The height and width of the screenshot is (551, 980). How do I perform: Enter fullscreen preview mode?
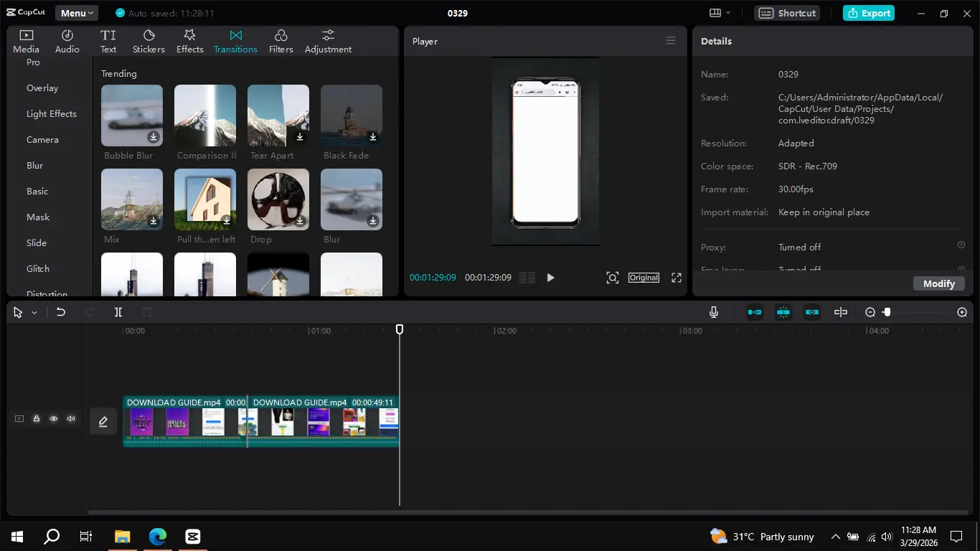coord(677,278)
